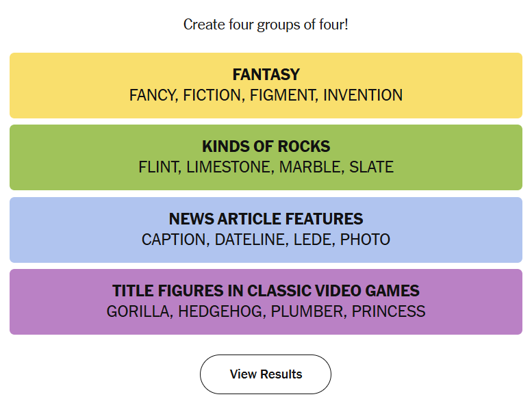Screen dimensions: 532x399
Task: Click the word PHOTO in the blue group
Action: click(366, 240)
